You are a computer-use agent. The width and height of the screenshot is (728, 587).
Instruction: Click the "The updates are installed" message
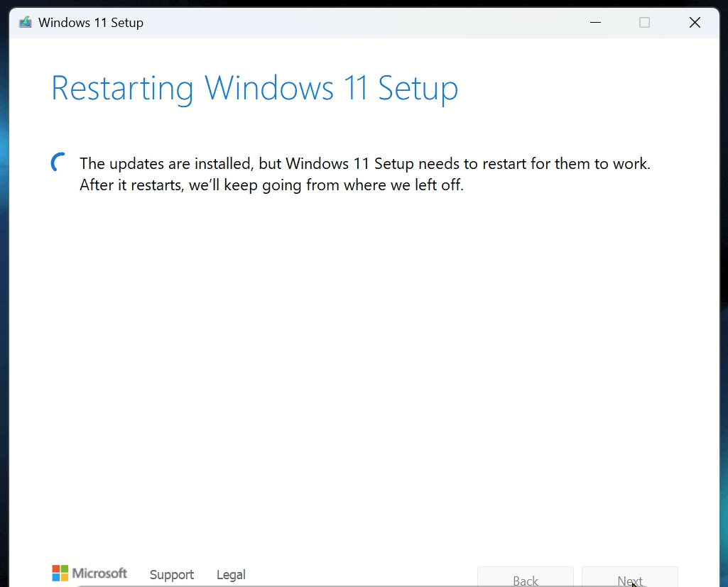[365, 174]
